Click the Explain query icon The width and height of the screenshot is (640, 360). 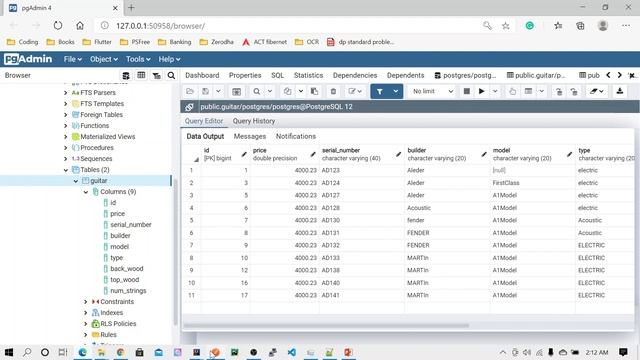(x=512, y=91)
